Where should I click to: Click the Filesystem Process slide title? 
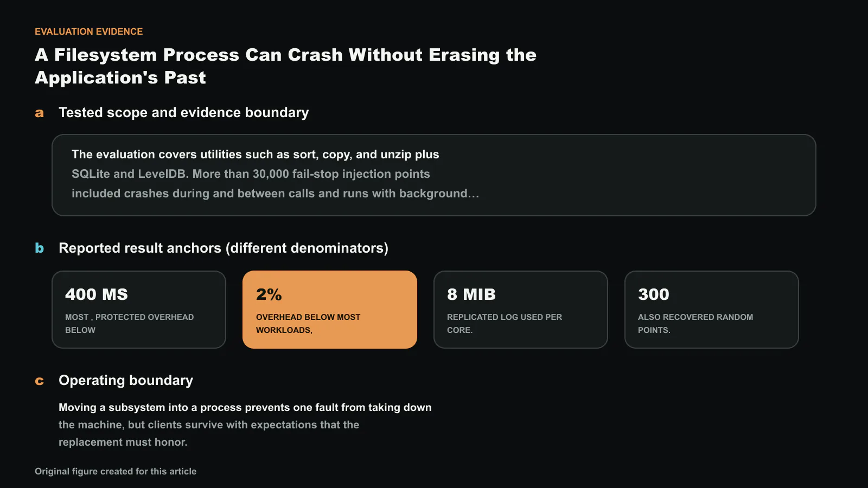pyautogui.click(x=285, y=66)
